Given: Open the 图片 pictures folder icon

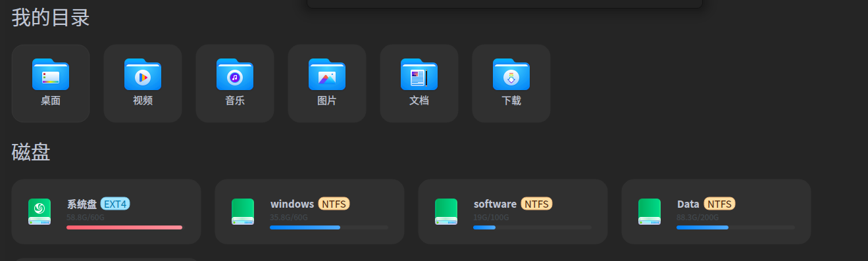Looking at the screenshot, I should click(327, 74).
